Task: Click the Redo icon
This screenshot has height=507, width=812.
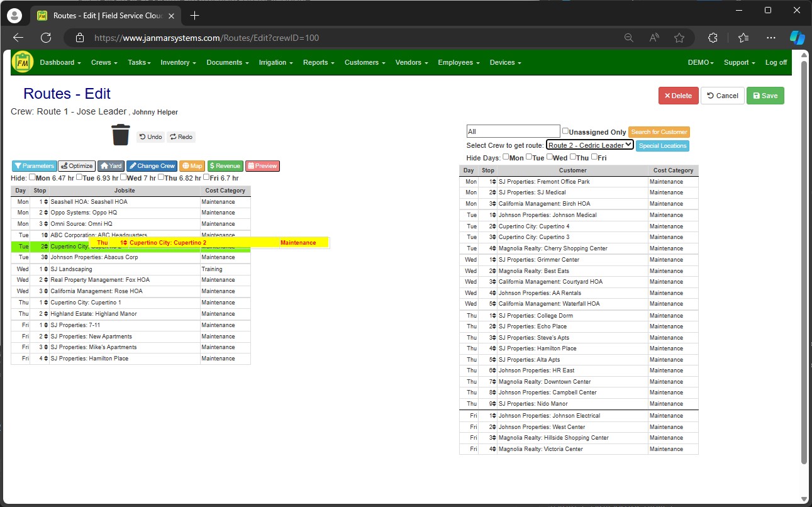Action: tap(181, 136)
